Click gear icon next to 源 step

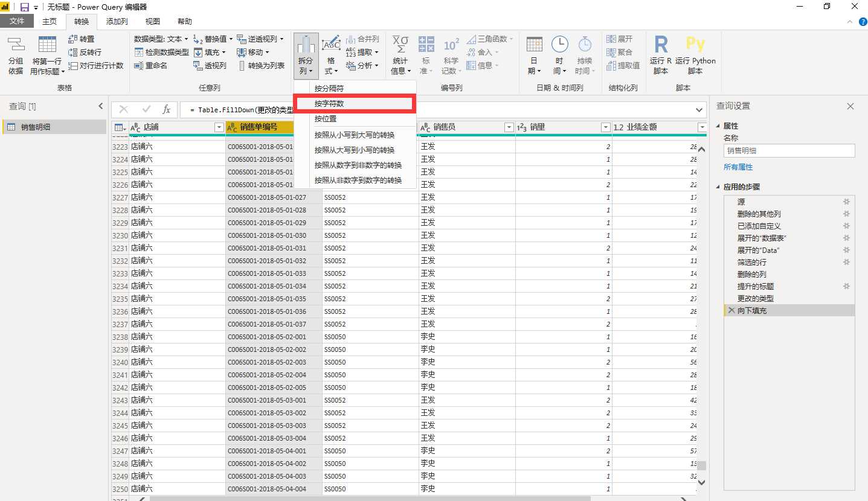(x=846, y=202)
